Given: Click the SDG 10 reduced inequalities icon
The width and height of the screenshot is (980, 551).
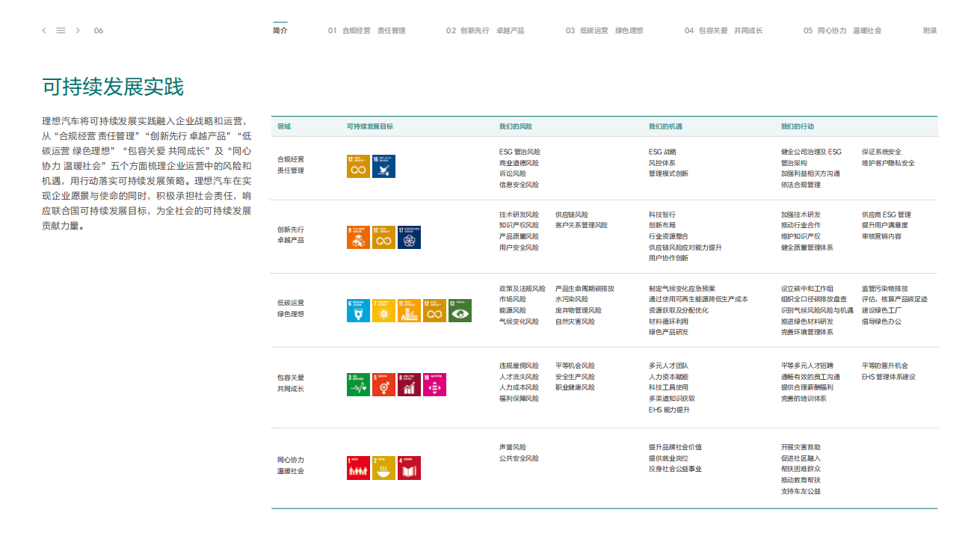Looking at the screenshot, I should click(434, 384).
